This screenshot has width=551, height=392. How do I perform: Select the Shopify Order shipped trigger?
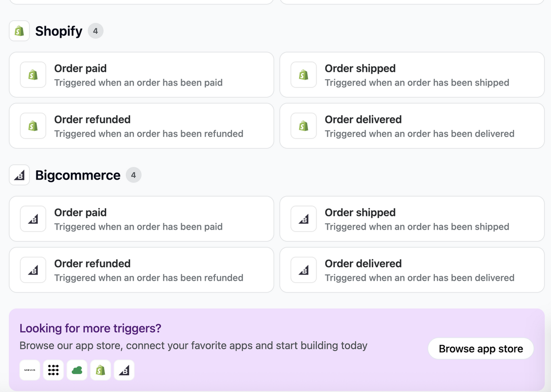(x=412, y=75)
